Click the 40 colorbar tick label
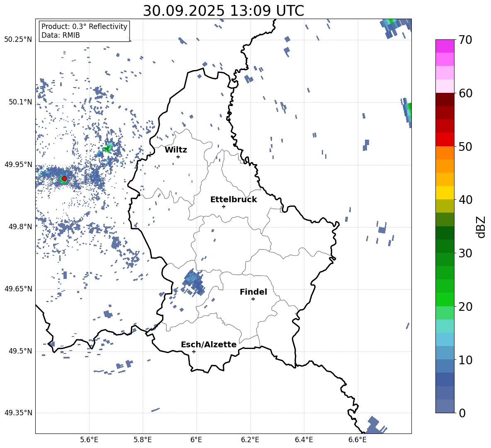The height and width of the screenshot is (448, 491). 465,200
